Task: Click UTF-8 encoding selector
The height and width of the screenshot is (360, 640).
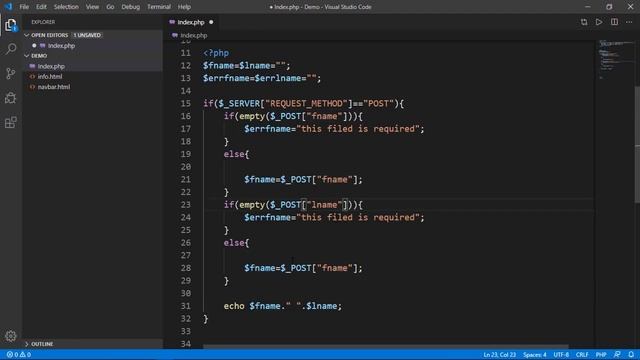Action: point(561,355)
